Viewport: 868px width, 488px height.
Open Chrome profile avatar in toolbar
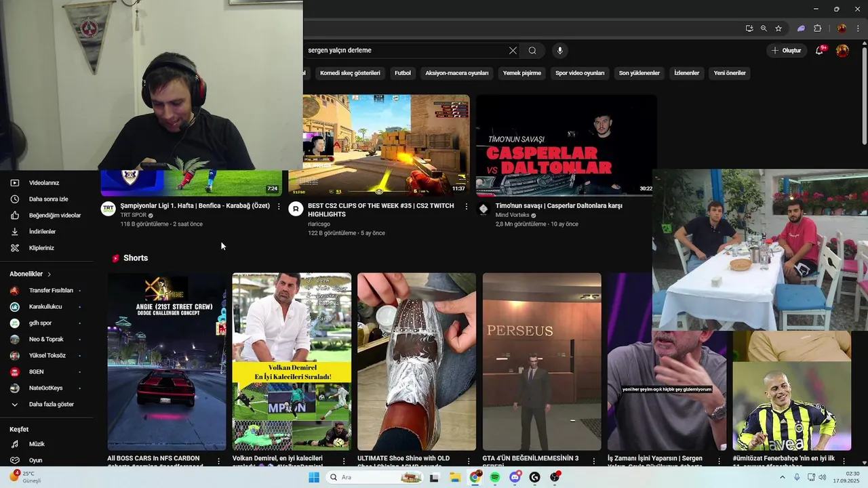click(x=842, y=28)
